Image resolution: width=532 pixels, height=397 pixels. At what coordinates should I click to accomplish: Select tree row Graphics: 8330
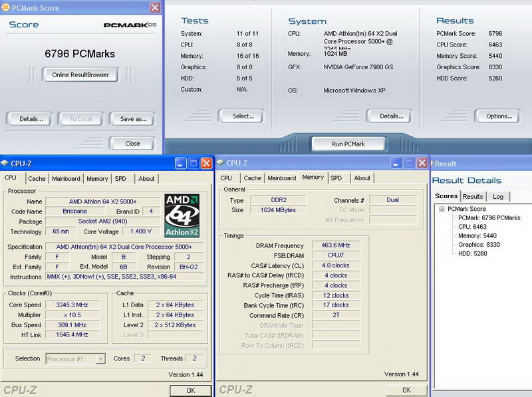(x=479, y=245)
